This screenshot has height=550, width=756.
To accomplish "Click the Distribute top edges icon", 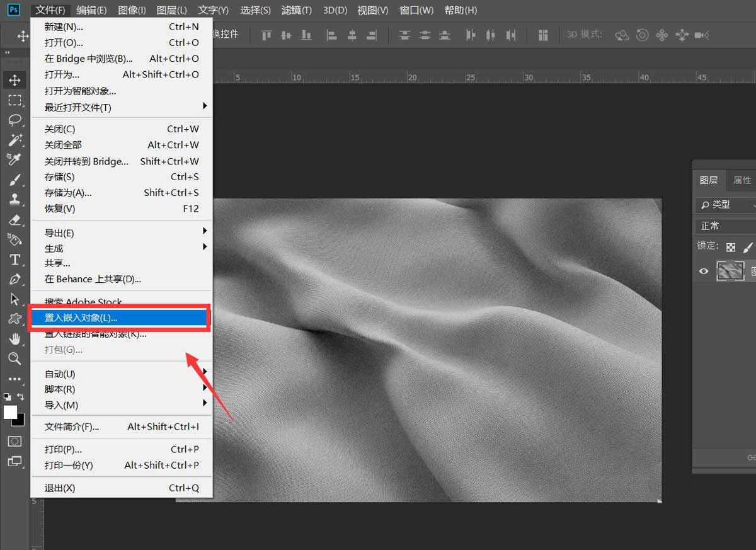I will point(404,35).
